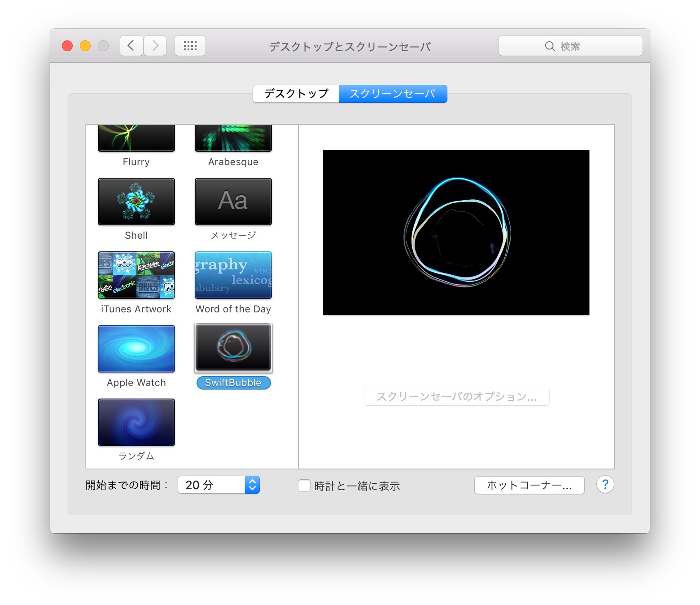Click the Apple Watch label text
This screenshot has width=700, height=605.
click(136, 383)
